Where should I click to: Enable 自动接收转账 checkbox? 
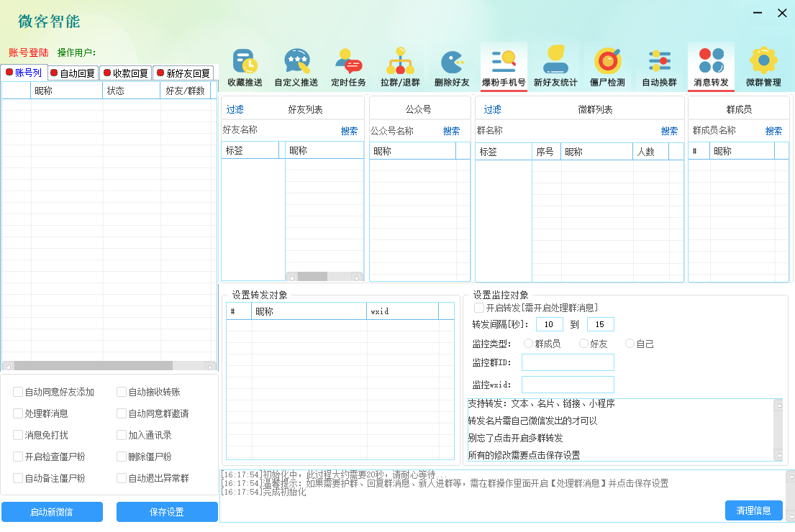click(x=121, y=392)
